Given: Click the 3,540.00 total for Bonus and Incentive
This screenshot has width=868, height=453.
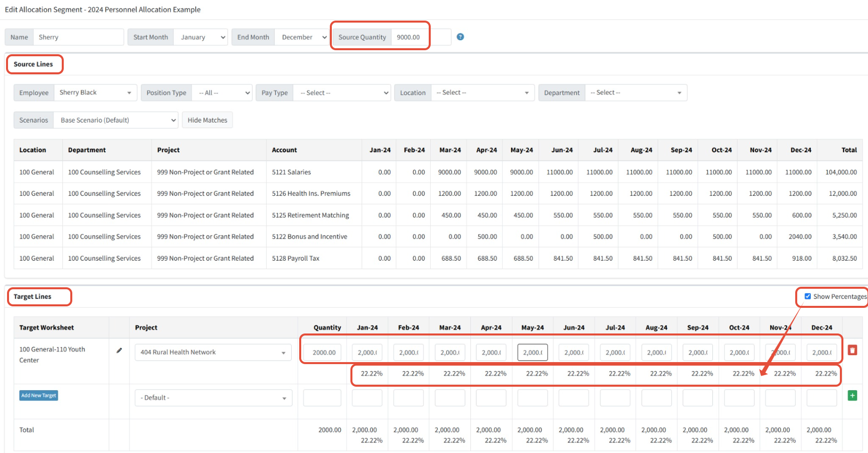Looking at the screenshot, I should point(844,237).
